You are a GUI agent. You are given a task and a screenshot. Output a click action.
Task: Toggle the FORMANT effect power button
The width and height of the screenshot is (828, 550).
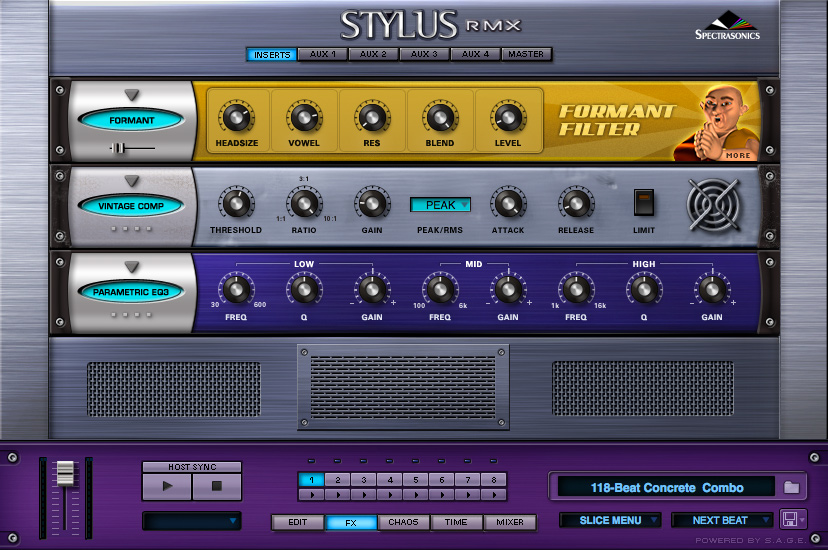coord(131,120)
